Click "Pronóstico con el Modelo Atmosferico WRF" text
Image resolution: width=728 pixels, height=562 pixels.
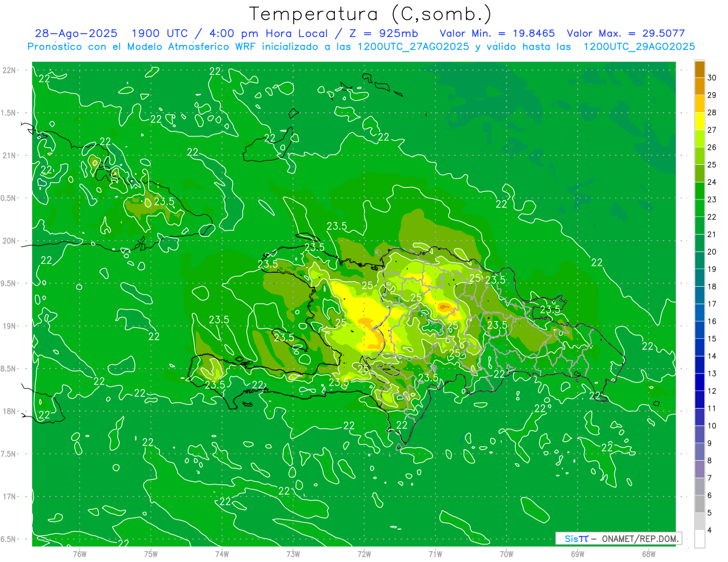pyautogui.click(x=143, y=47)
